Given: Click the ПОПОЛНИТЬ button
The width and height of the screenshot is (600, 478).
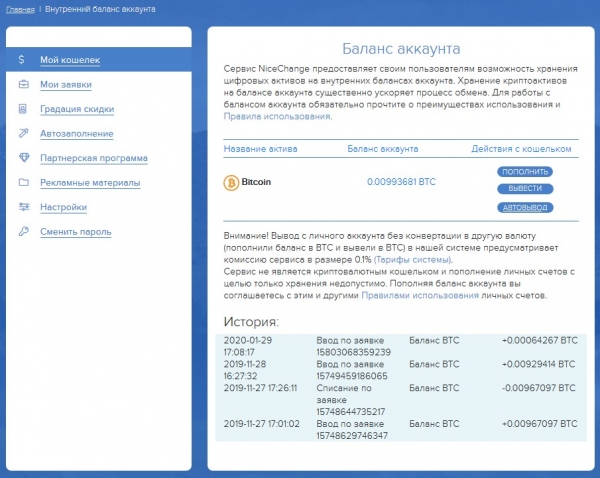Looking at the screenshot, I should tap(525, 171).
